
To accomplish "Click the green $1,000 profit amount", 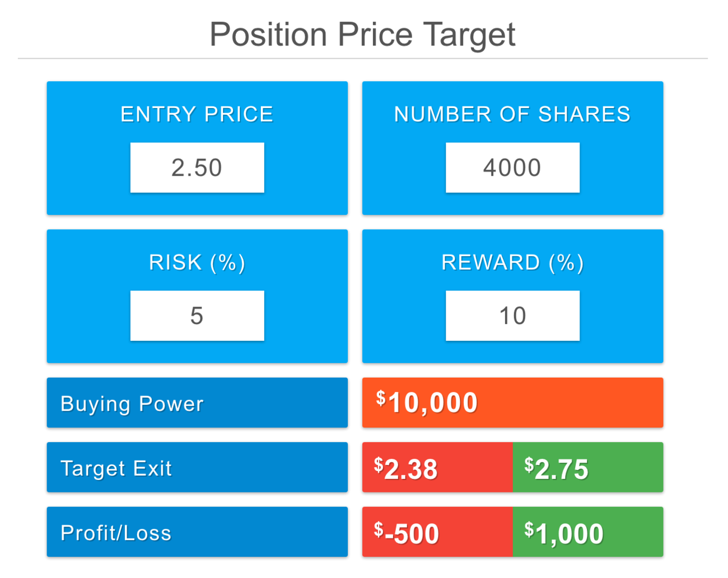I will click(587, 532).
